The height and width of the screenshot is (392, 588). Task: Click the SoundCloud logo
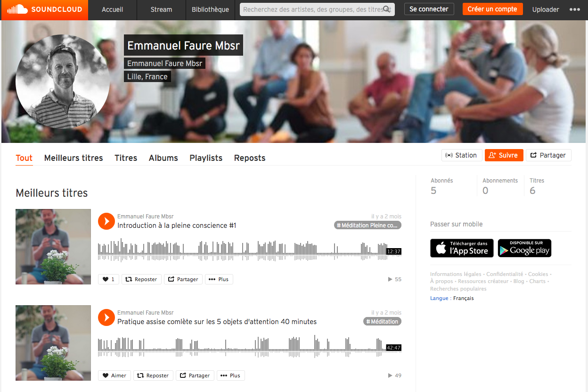click(x=45, y=9)
